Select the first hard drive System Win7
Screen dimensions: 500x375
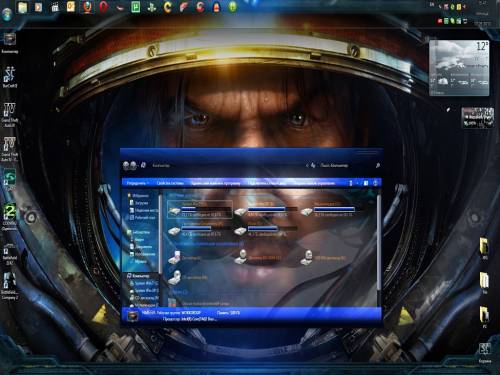[200, 209]
